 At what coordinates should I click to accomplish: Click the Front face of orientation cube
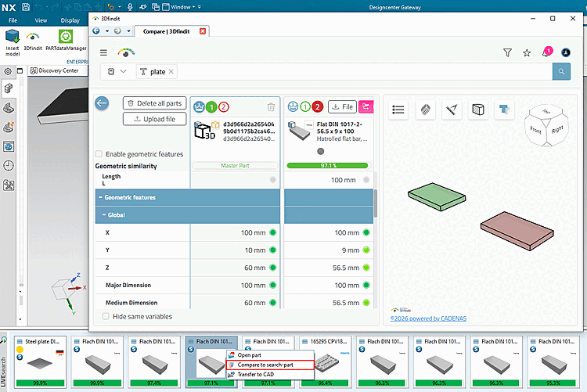[535, 130]
